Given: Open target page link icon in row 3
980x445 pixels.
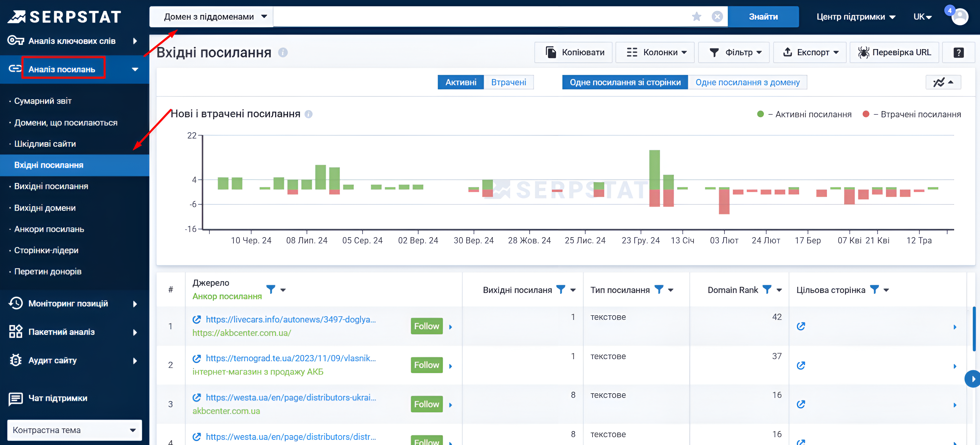Looking at the screenshot, I should click(801, 404).
